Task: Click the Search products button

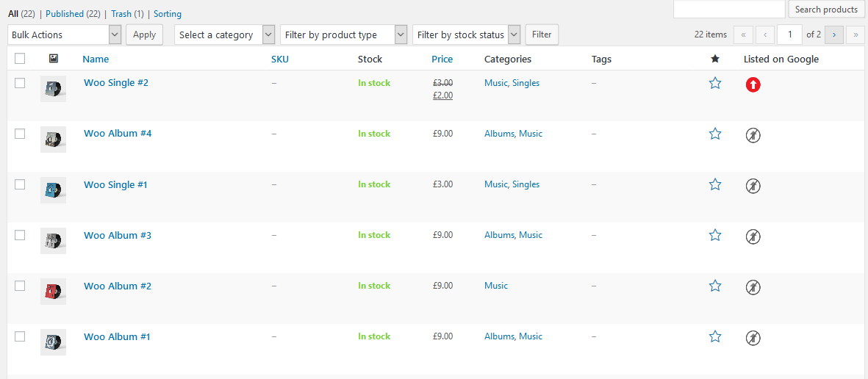Action: pos(827,10)
